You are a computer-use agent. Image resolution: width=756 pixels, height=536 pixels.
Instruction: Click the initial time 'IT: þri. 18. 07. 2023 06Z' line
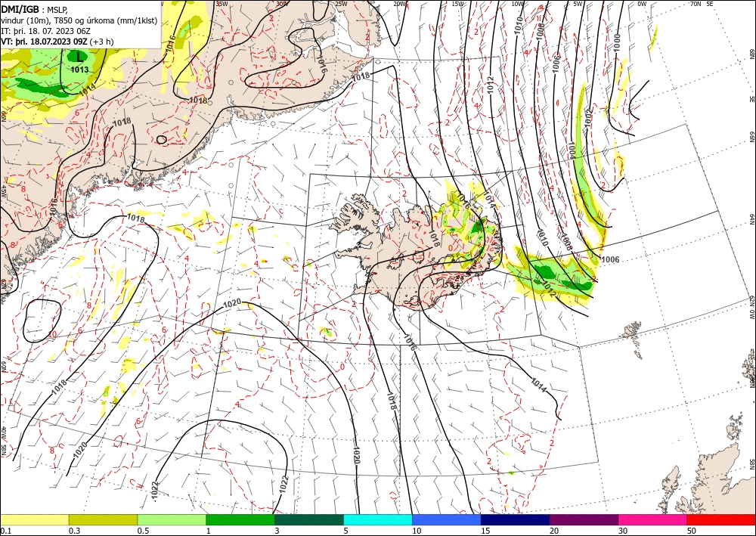click(46, 30)
